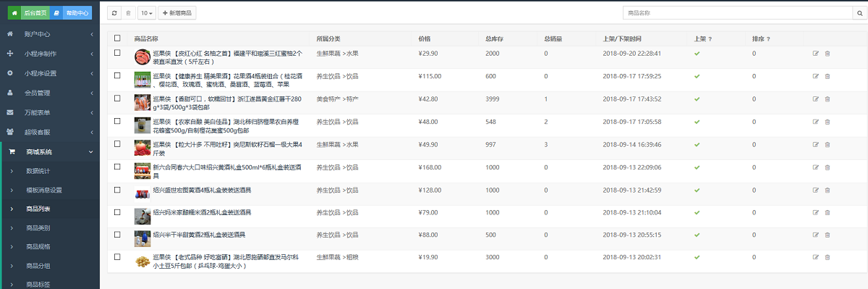Delete the ¥79.00 product row
This screenshot has height=289, width=868.
(x=827, y=213)
